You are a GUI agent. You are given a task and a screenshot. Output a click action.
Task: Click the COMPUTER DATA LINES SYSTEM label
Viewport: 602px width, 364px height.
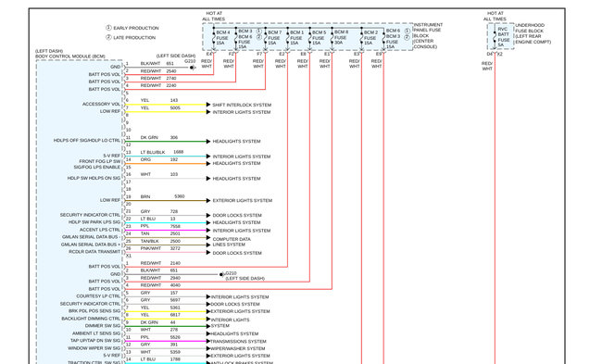pyautogui.click(x=232, y=242)
